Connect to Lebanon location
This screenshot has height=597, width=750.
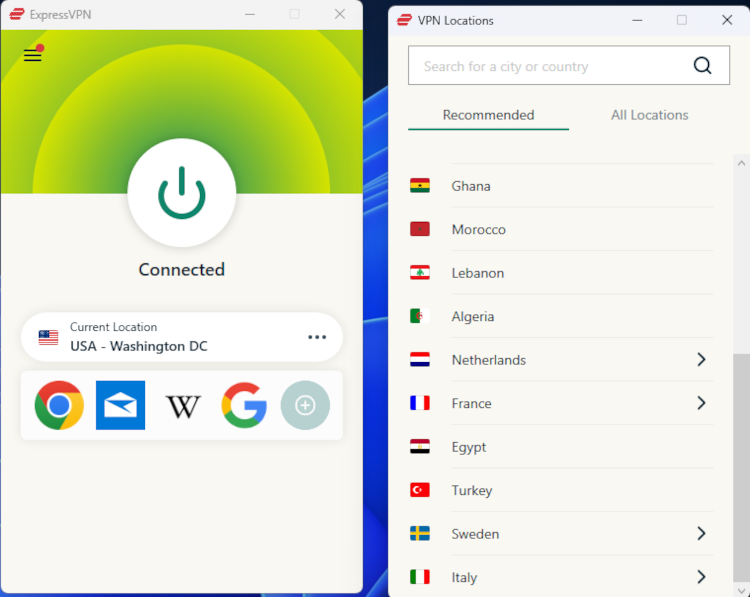(x=561, y=273)
